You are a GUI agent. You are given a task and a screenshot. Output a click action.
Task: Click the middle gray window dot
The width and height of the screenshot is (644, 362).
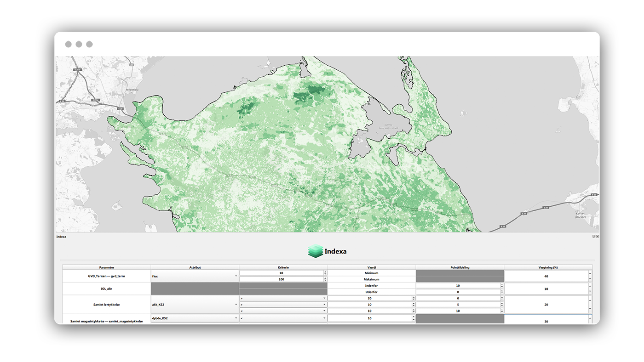[x=79, y=44]
